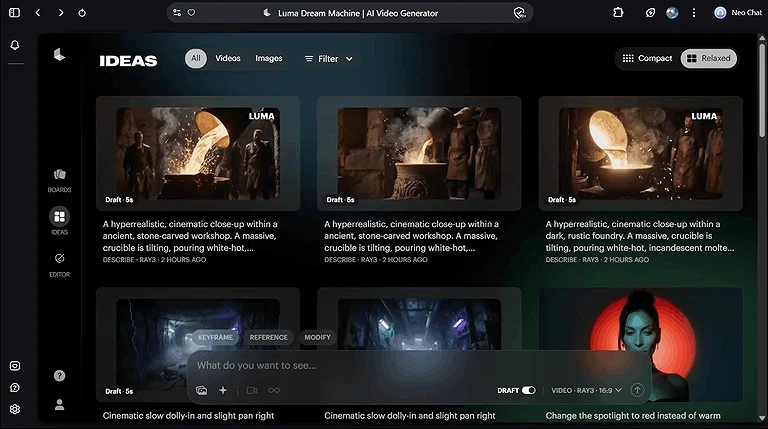
Task: Open browser settings gear icon
Action: [x=15, y=409]
